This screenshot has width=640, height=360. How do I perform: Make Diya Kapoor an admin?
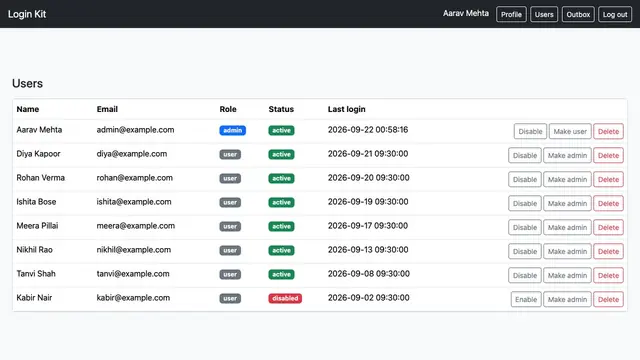(567, 156)
